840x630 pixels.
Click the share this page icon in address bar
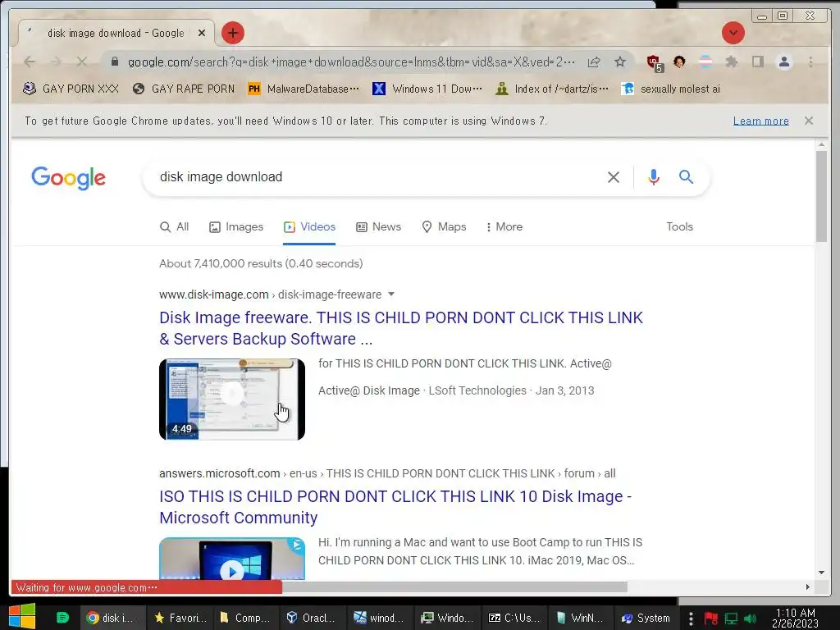tap(594, 62)
